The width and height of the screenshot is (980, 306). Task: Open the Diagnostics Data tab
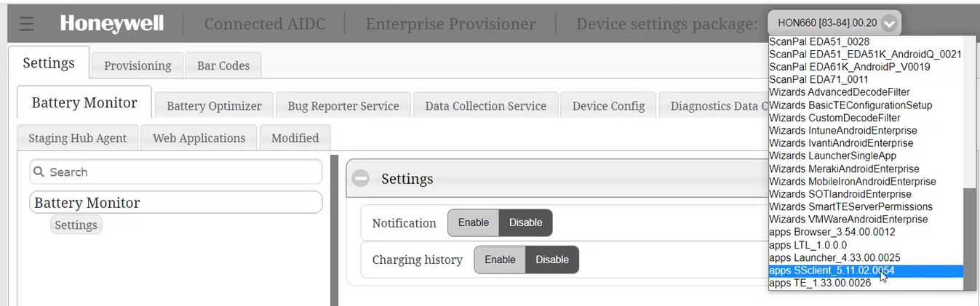pos(714,106)
